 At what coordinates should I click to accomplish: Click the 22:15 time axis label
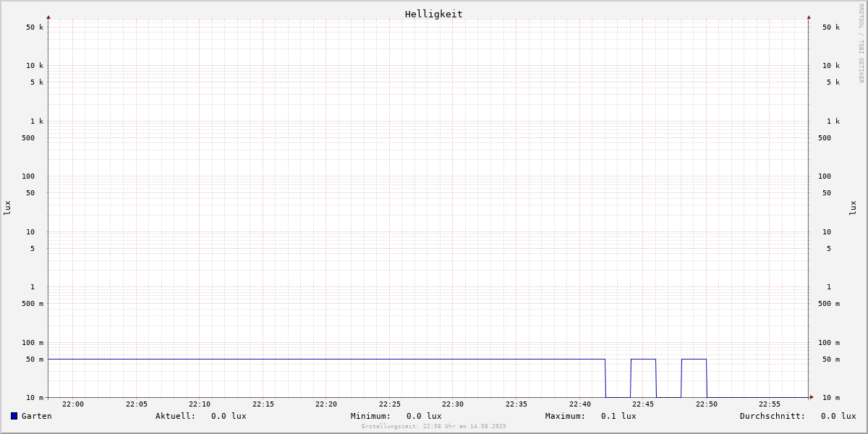coord(263,404)
